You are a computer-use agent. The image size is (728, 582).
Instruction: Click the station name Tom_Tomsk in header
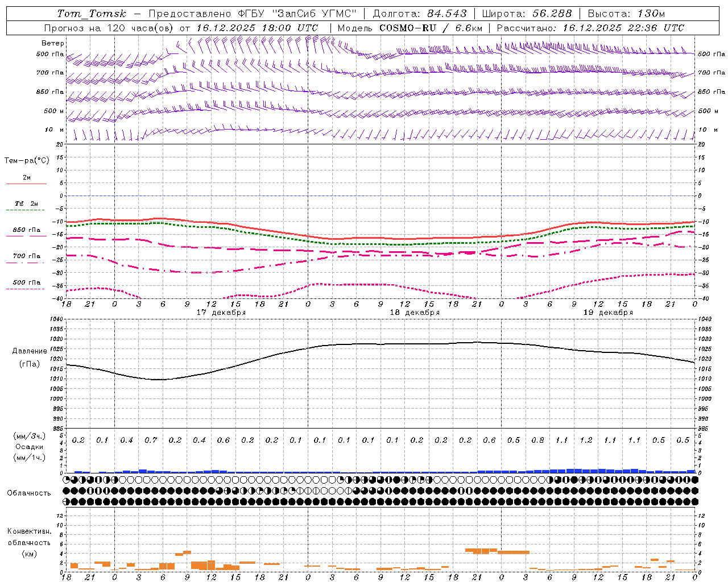coord(92,14)
